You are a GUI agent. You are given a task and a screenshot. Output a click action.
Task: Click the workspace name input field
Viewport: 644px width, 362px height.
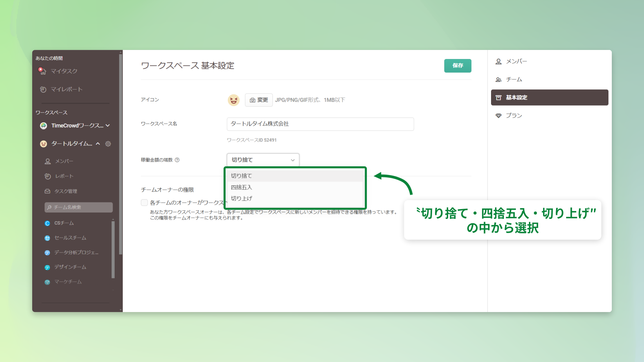point(320,124)
